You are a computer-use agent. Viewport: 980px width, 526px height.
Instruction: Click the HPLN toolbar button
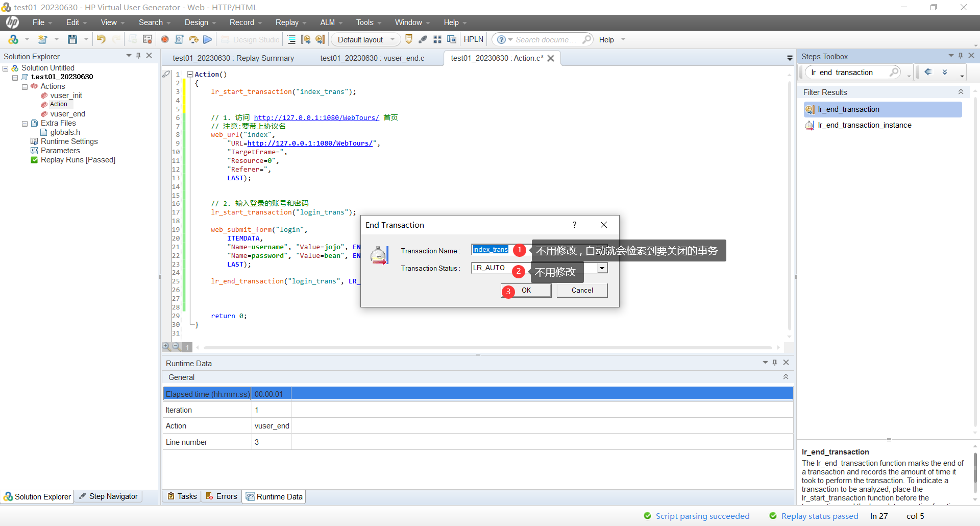click(473, 39)
